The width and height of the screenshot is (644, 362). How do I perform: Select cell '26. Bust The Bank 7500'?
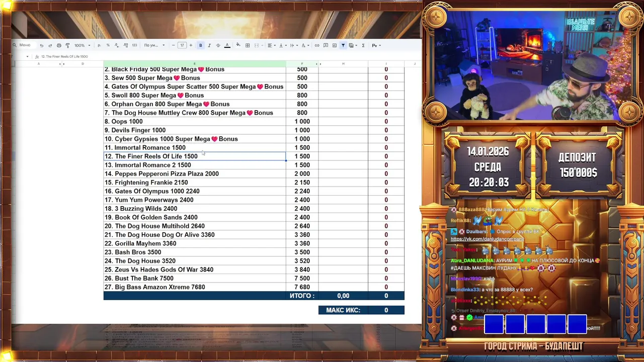(x=195, y=279)
